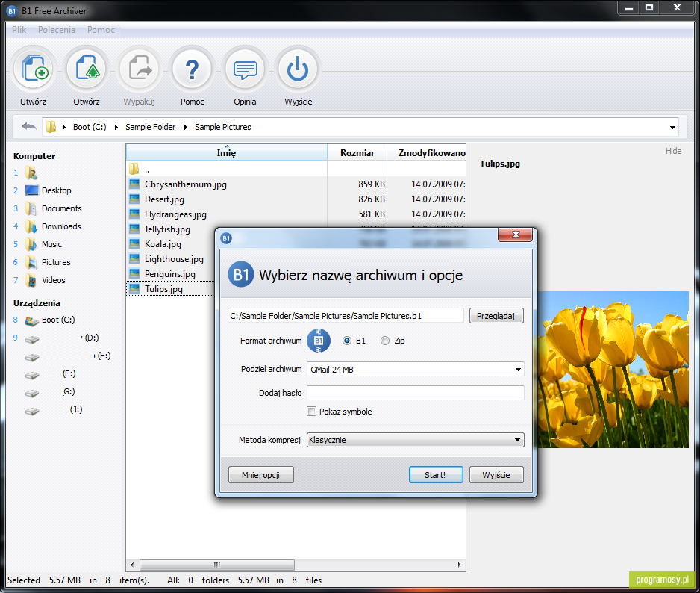Select Tulips.jpg in the file list

pos(164,289)
